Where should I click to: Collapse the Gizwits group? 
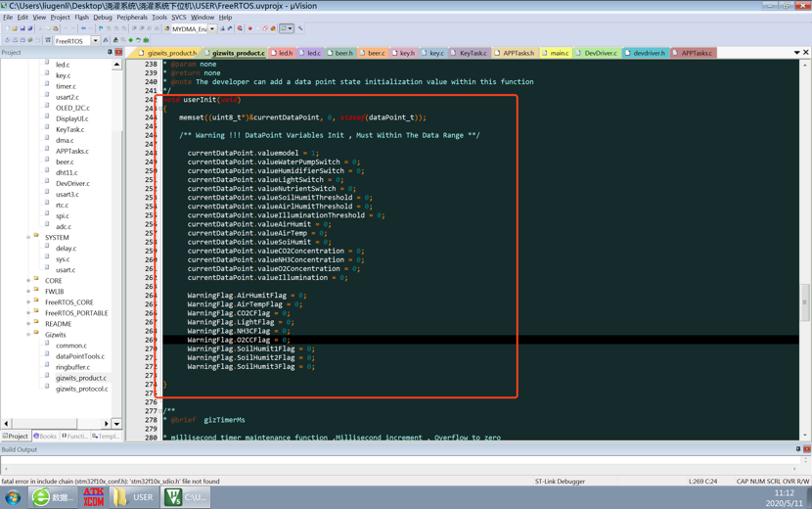(x=28, y=335)
